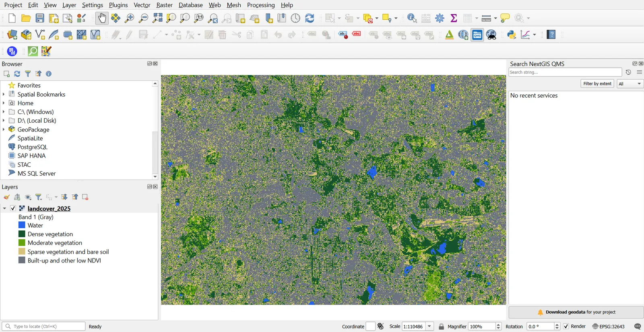Screen dimensions: 644x332
Task: Open the All filter dropdown in QMS
Action: point(630,84)
